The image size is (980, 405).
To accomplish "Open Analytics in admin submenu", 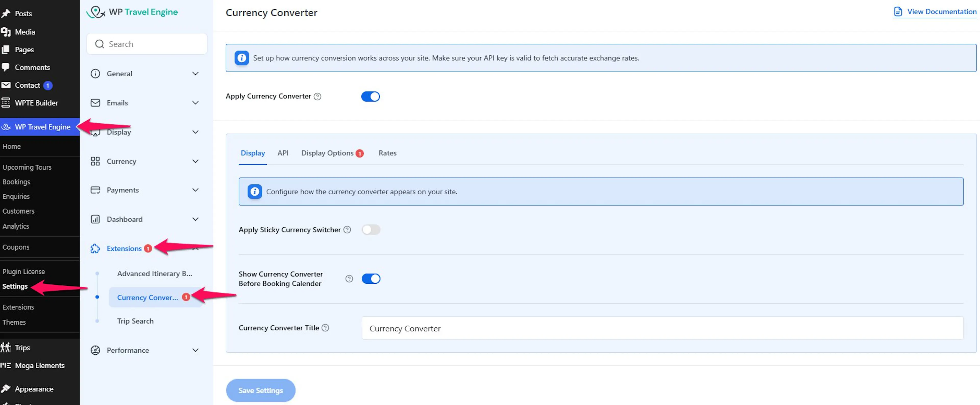I will click(15, 226).
